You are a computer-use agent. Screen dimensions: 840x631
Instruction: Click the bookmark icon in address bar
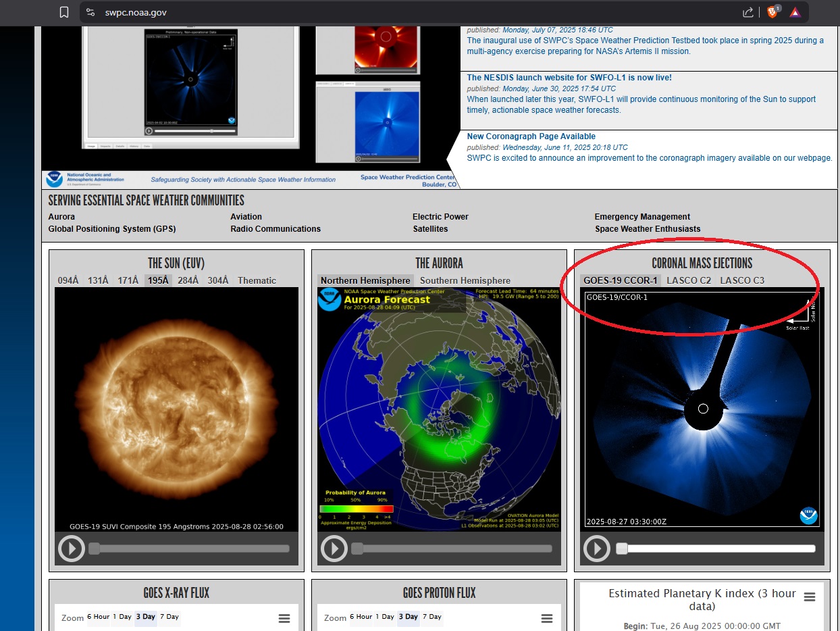pyautogui.click(x=63, y=12)
